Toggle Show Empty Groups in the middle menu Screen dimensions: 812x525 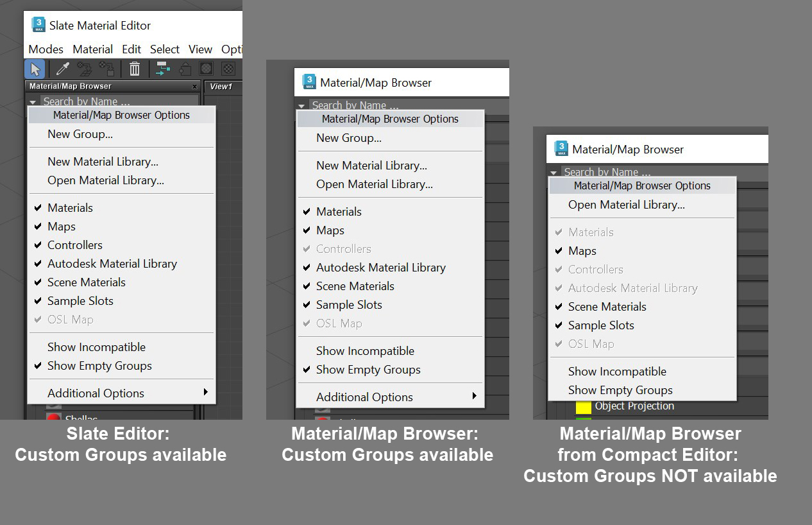tap(368, 370)
